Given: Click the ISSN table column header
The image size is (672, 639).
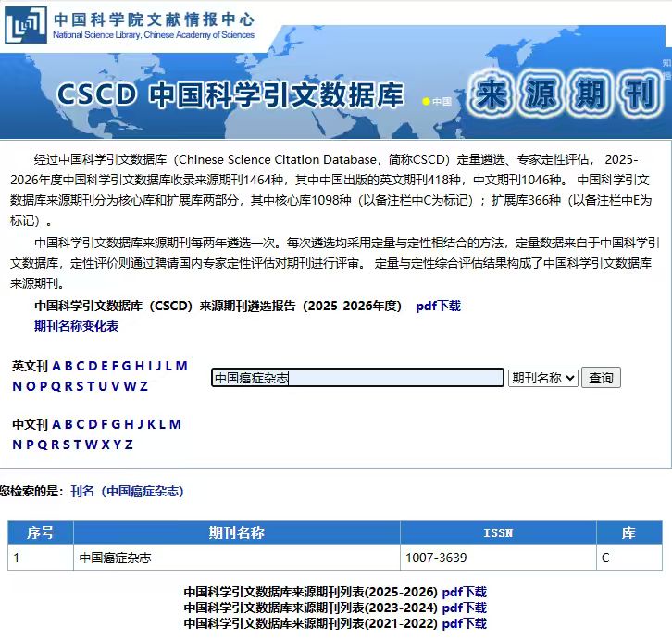Looking at the screenshot, I should 498,532.
